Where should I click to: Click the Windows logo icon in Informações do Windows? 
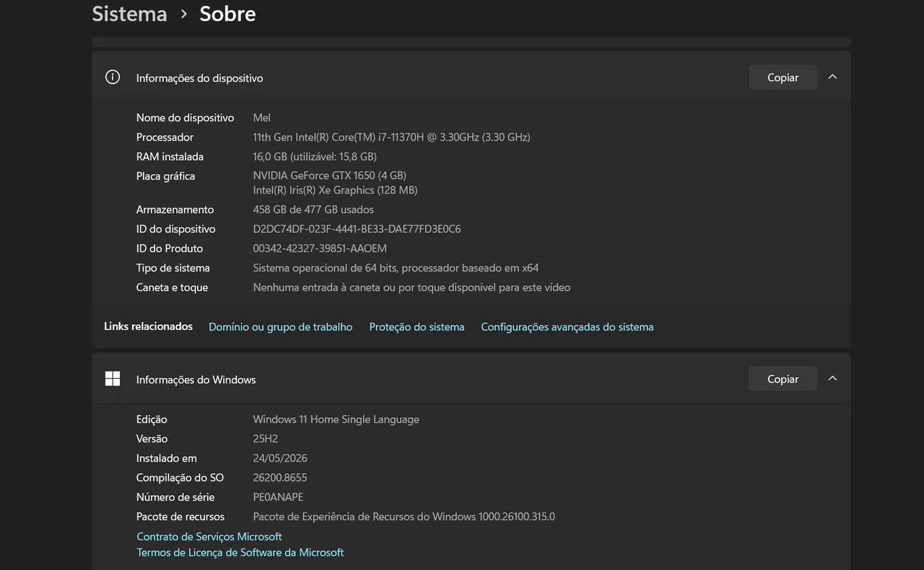click(x=113, y=379)
